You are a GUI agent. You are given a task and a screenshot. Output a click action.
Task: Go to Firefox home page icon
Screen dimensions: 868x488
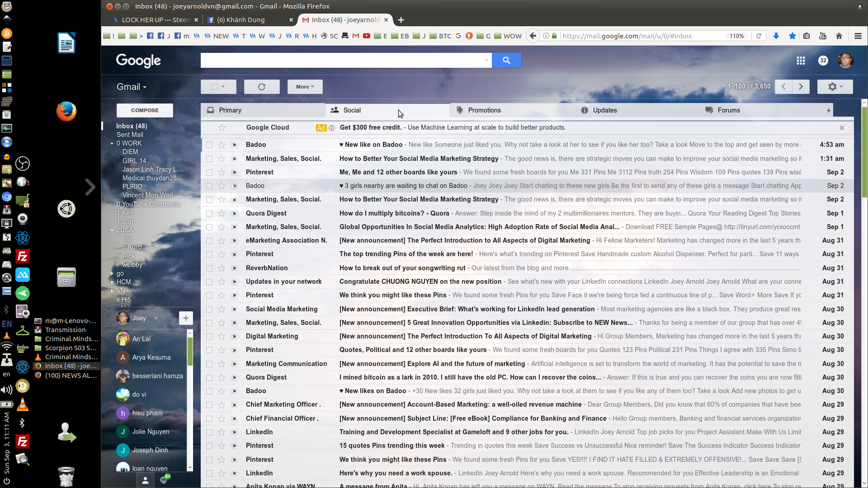[839, 36]
